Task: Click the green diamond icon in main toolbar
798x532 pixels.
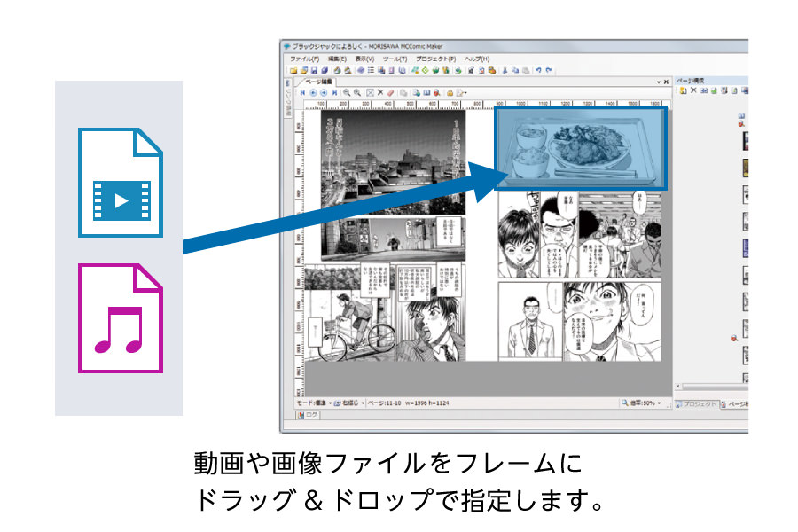Action: point(425,70)
